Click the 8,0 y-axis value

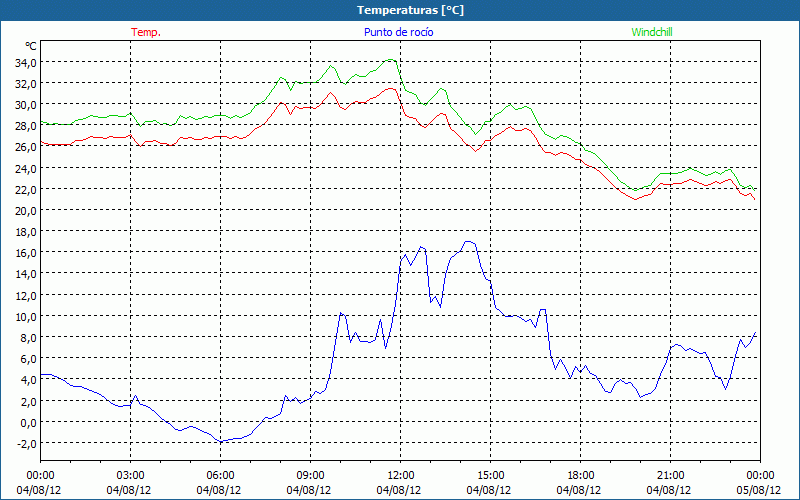point(29,338)
